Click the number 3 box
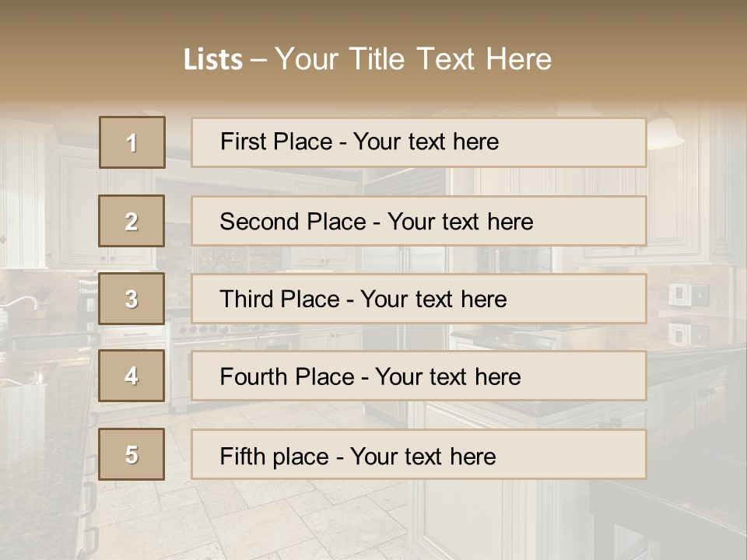Image resolution: width=747 pixels, height=560 pixels. (132, 299)
